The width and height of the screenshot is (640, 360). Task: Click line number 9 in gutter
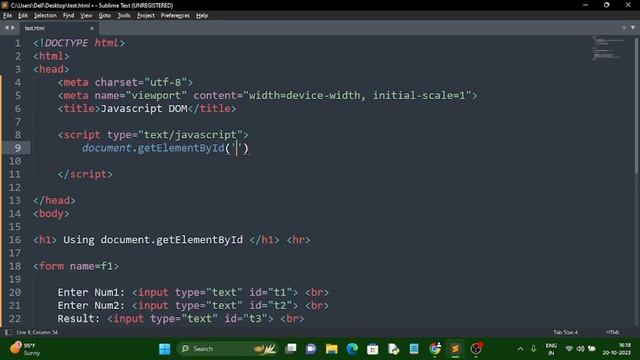[x=17, y=148]
